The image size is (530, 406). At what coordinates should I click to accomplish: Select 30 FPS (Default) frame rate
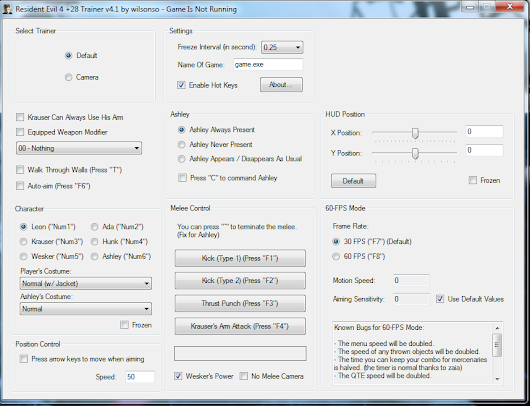coord(336,242)
